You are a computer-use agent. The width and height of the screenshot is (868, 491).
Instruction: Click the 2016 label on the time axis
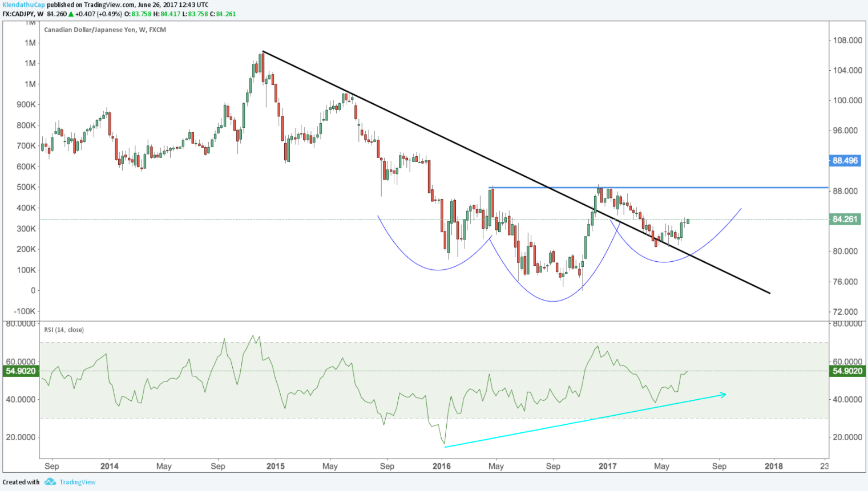(x=441, y=466)
